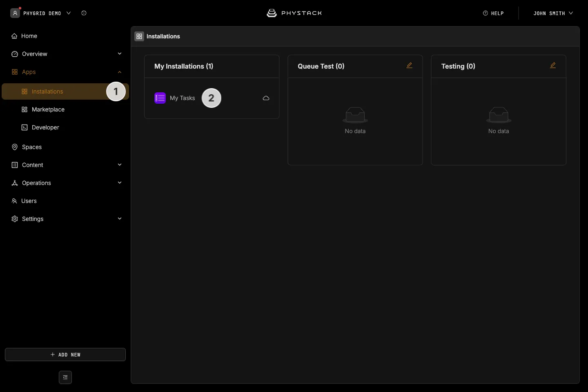Click the Apps grid icon in sidebar
This screenshot has height=392, width=588.
pyautogui.click(x=15, y=72)
